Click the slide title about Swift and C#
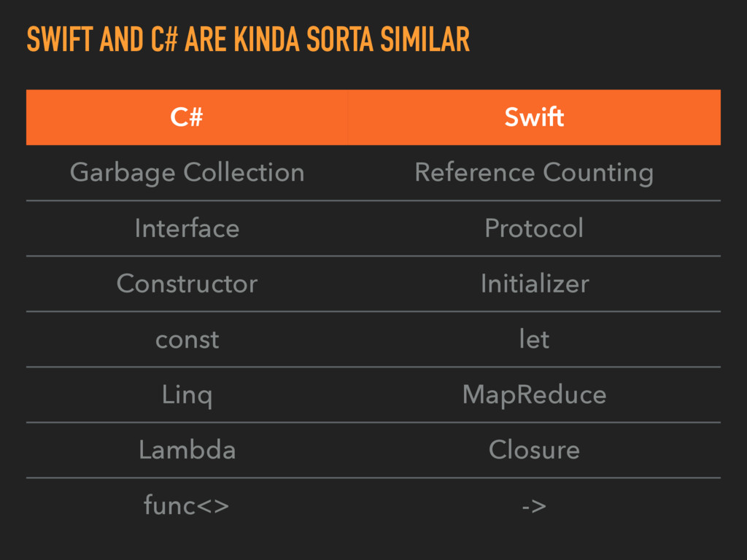 click(248, 39)
